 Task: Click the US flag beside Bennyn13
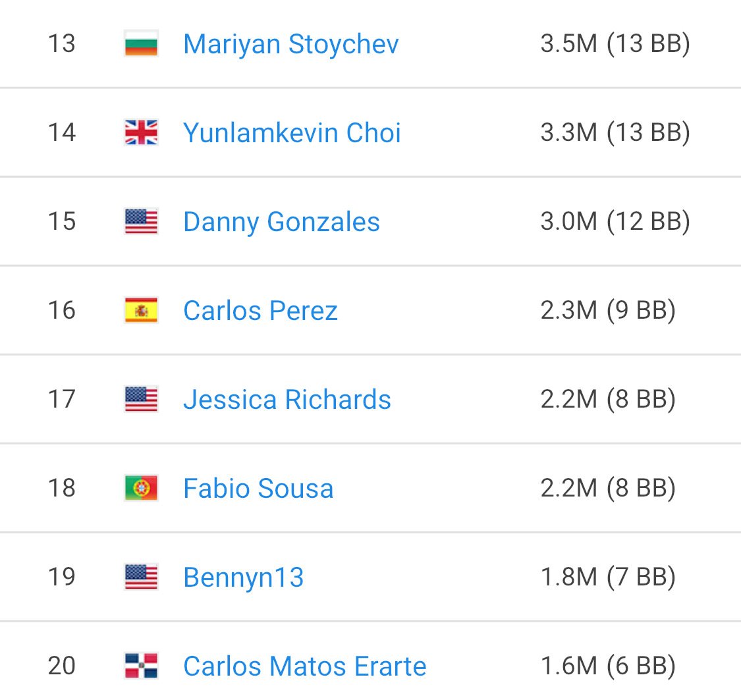click(x=141, y=577)
